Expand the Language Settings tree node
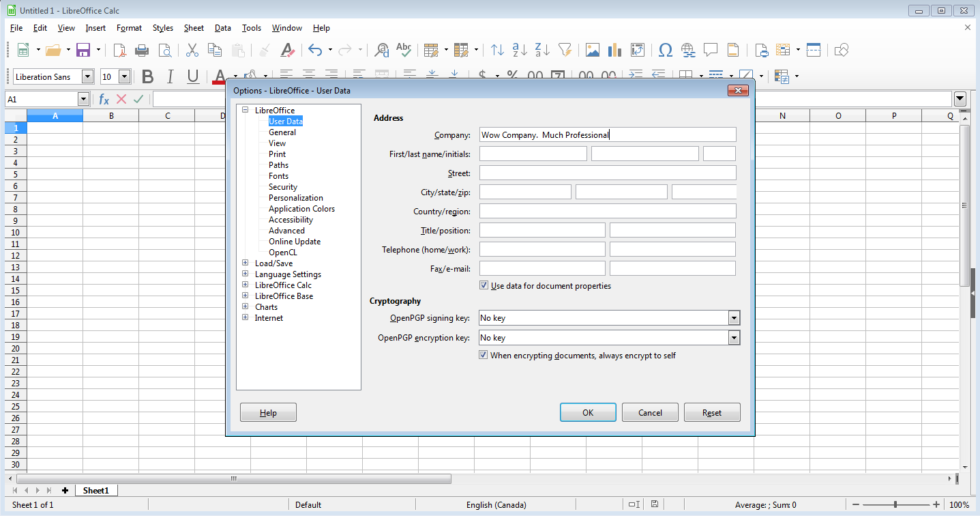 click(x=246, y=274)
